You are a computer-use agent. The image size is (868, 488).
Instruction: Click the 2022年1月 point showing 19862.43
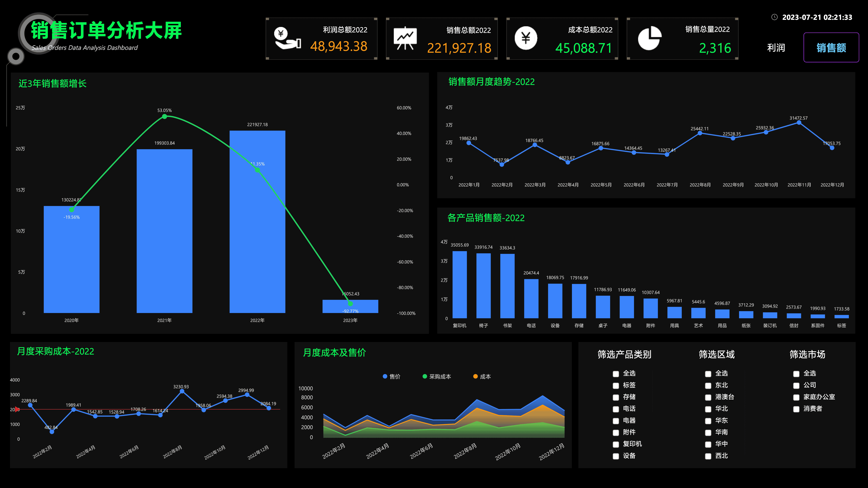click(x=469, y=143)
